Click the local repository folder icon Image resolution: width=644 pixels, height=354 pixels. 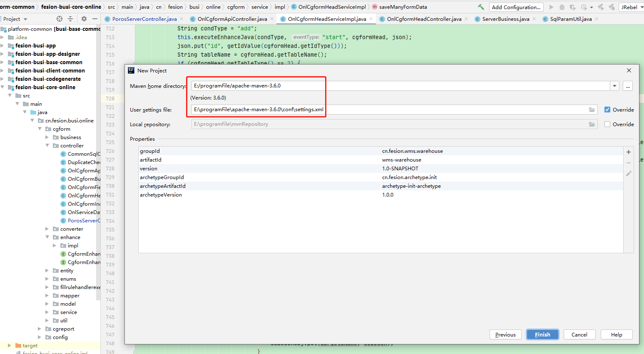click(592, 124)
